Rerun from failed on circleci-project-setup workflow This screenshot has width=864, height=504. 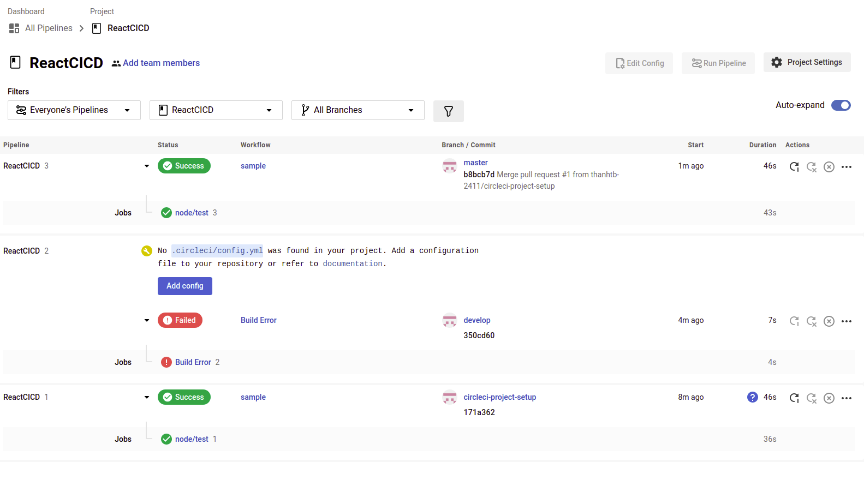812,398
